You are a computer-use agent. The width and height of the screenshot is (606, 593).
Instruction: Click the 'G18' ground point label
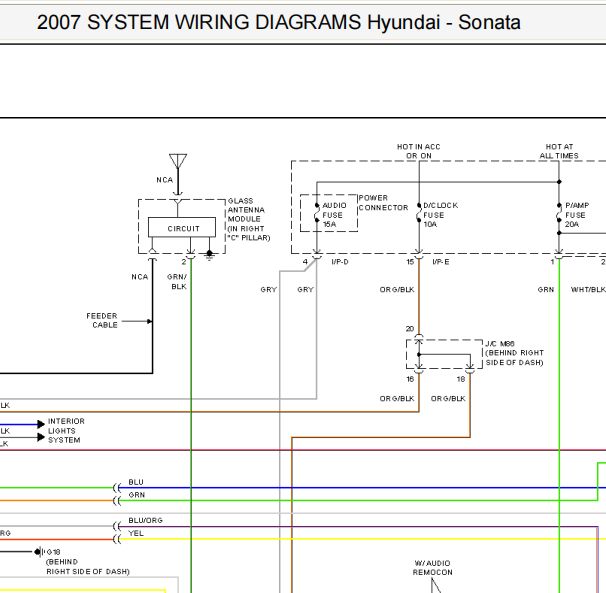pyautogui.click(x=53, y=552)
